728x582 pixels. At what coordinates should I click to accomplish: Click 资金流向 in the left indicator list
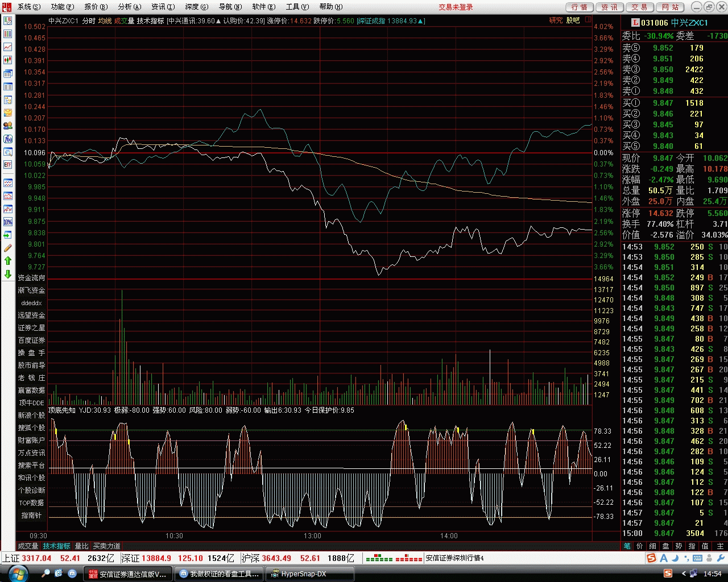31,278
